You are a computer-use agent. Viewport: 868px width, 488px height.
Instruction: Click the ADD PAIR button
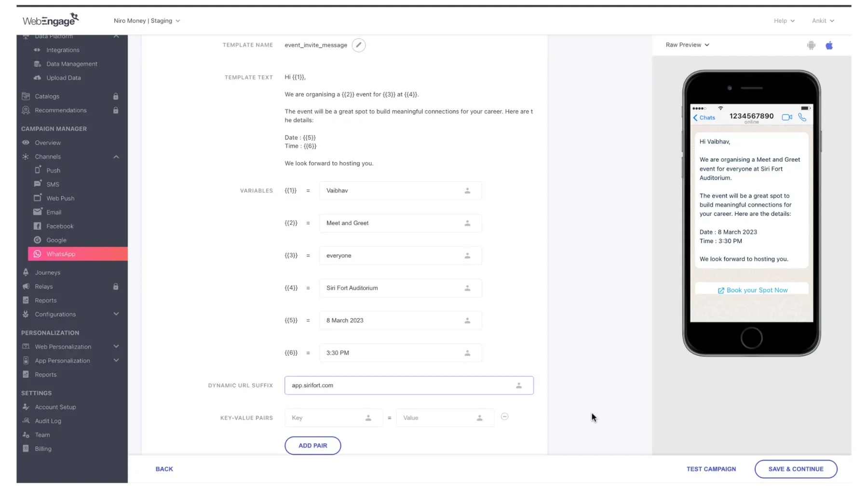(312, 446)
